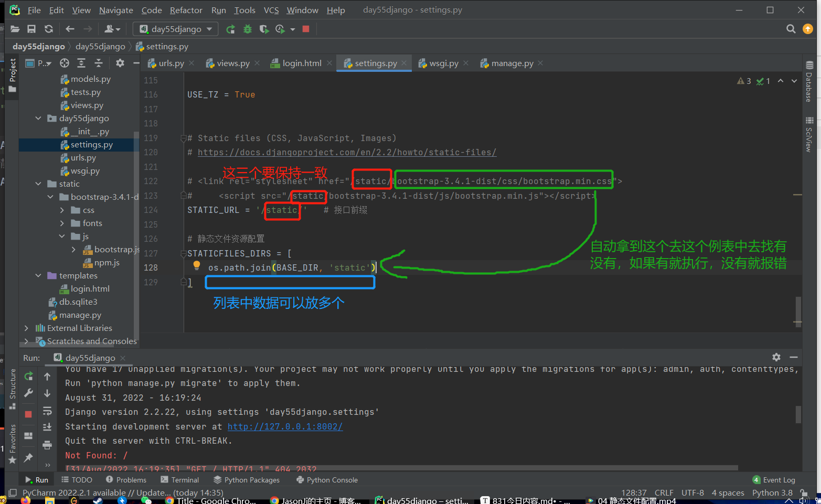Screen dimensions: 821x504
Task: Open the Django static-files documentation link
Action: (x=347, y=152)
